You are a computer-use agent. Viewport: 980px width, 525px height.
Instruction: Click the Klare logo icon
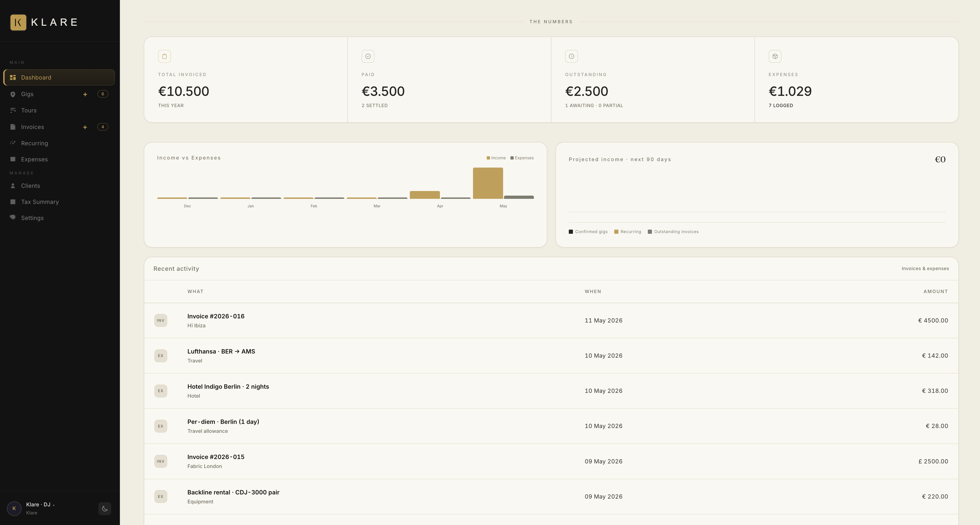[18, 22]
